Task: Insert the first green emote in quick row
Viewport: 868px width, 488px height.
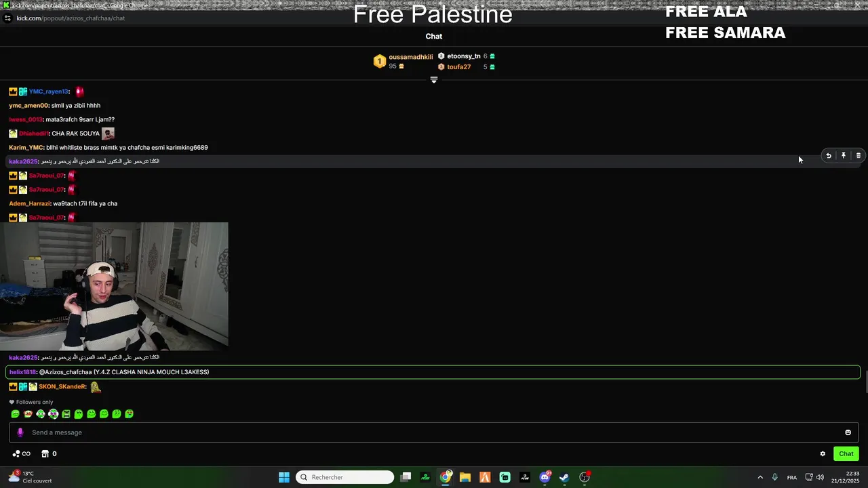Action: pos(15,414)
